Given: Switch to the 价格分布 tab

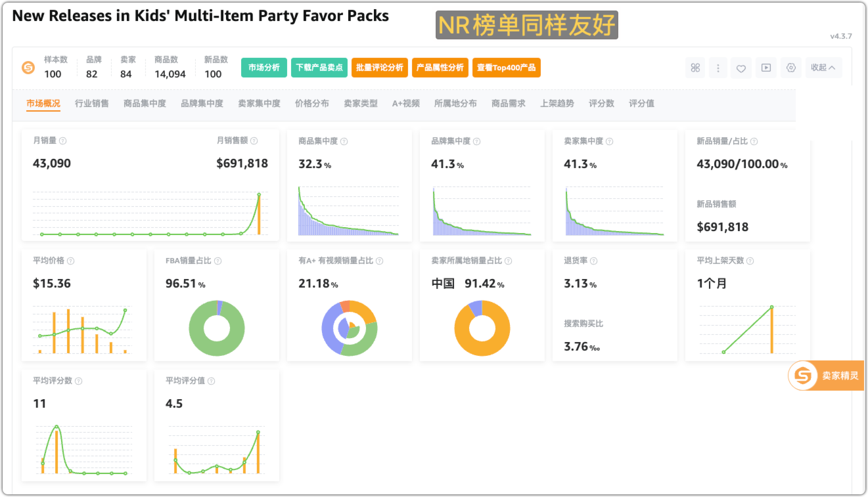Looking at the screenshot, I should click(312, 103).
